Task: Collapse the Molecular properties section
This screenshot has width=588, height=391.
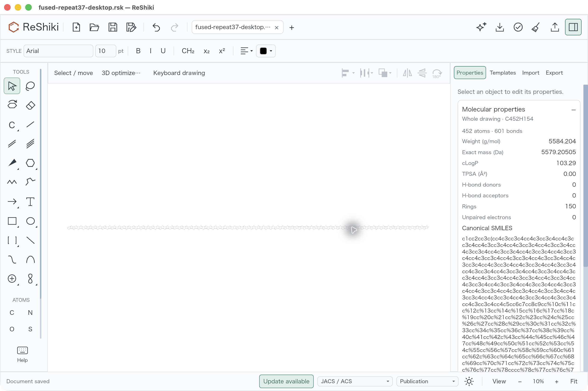Action: point(573,110)
